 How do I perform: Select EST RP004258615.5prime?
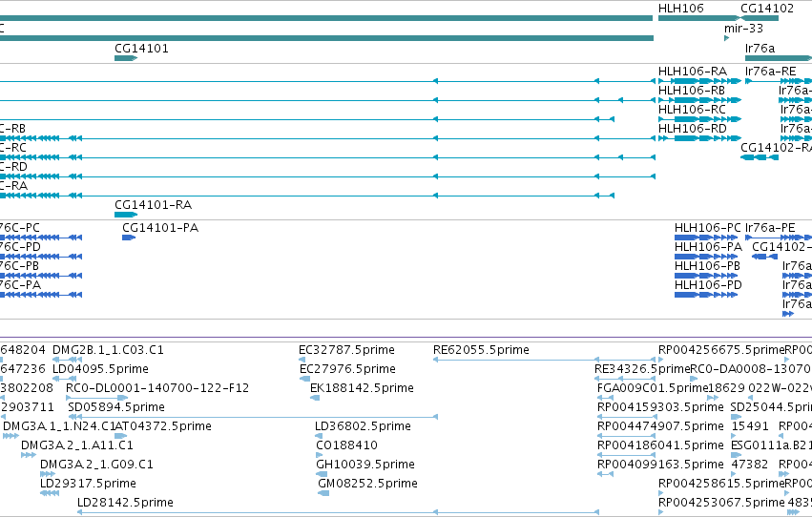[x=661, y=494]
